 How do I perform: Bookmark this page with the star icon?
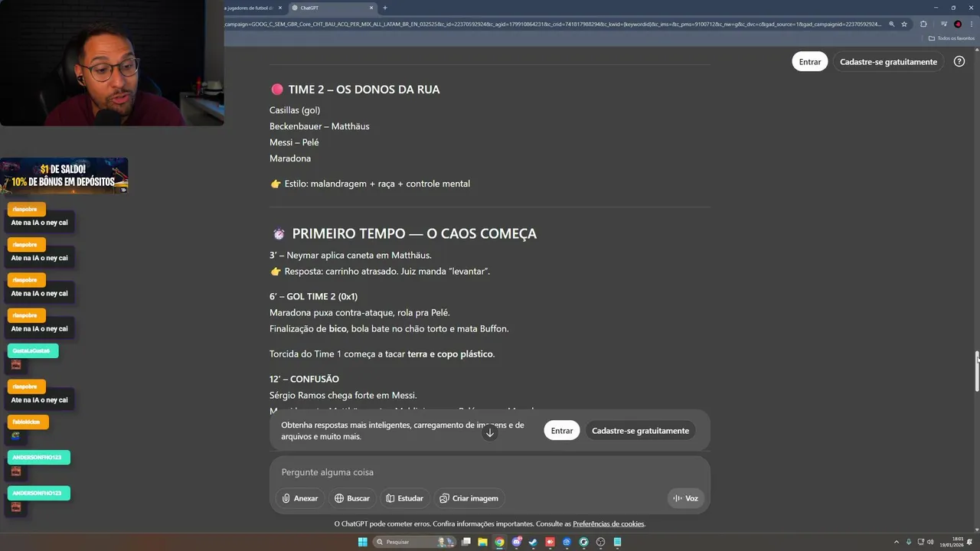904,24
